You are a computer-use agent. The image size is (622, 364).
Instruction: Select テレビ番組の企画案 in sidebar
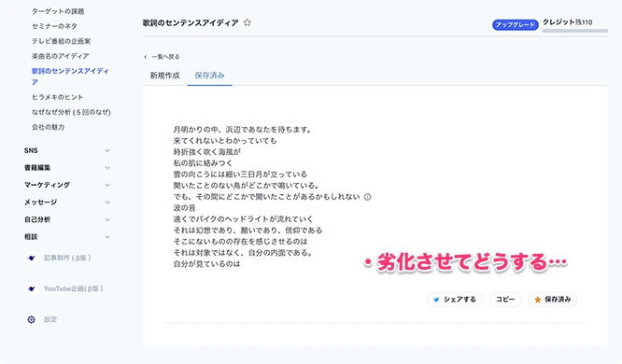click(x=61, y=41)
